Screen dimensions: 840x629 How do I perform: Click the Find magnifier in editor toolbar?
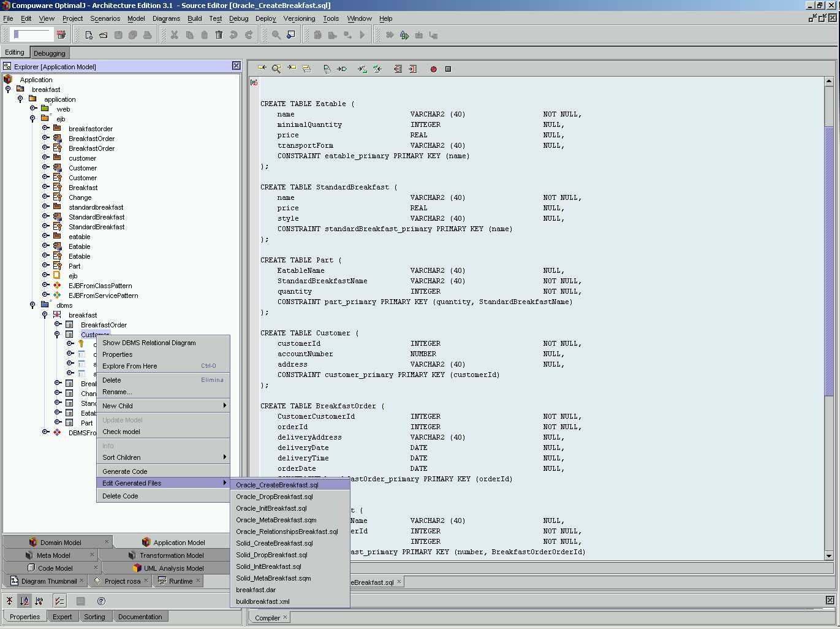(x=276, y=69)
